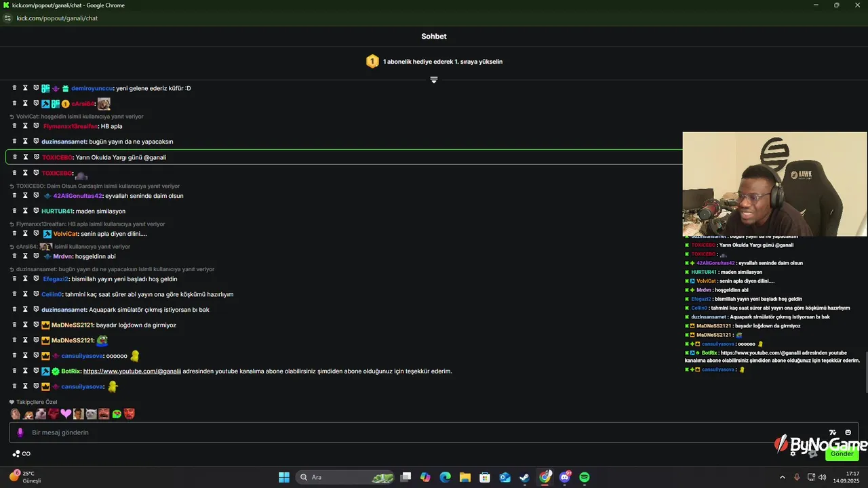Insert the first face follower emote
The width and height of the screenshot is (868, 488).
tap(16, 413)
